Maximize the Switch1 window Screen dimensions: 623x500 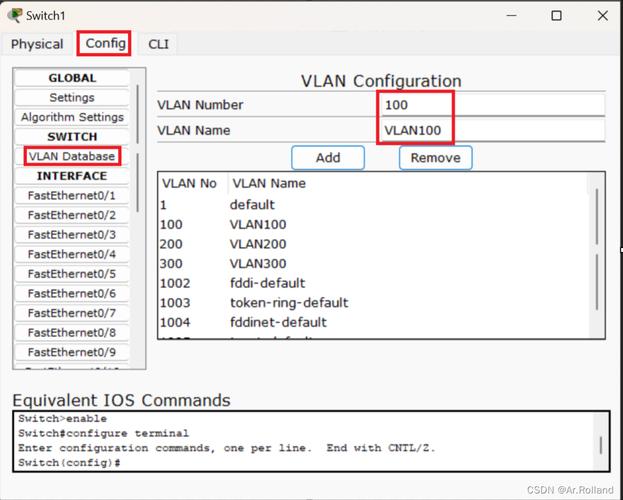click(x=557, y=16)
